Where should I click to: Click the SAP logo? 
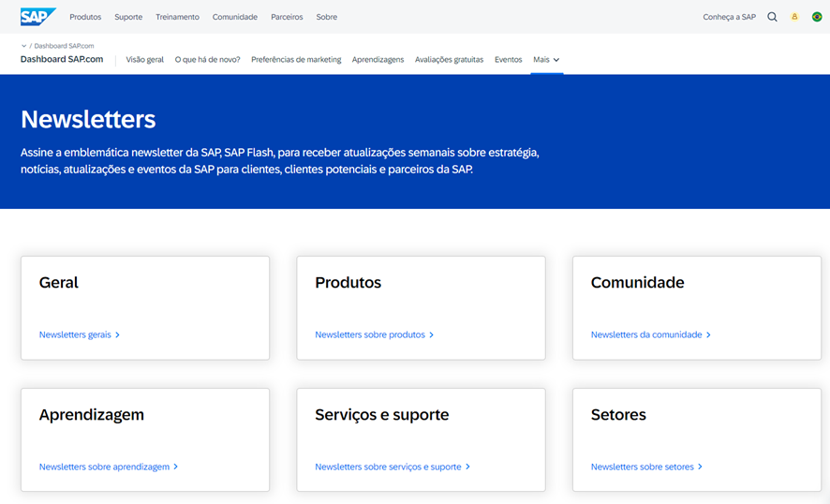point(38,17)
